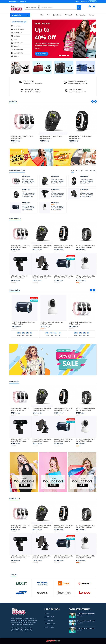This screenshot has height=644, width=106.
Task: Switch to the 20% OFF tab
Action: click(93, 171)
